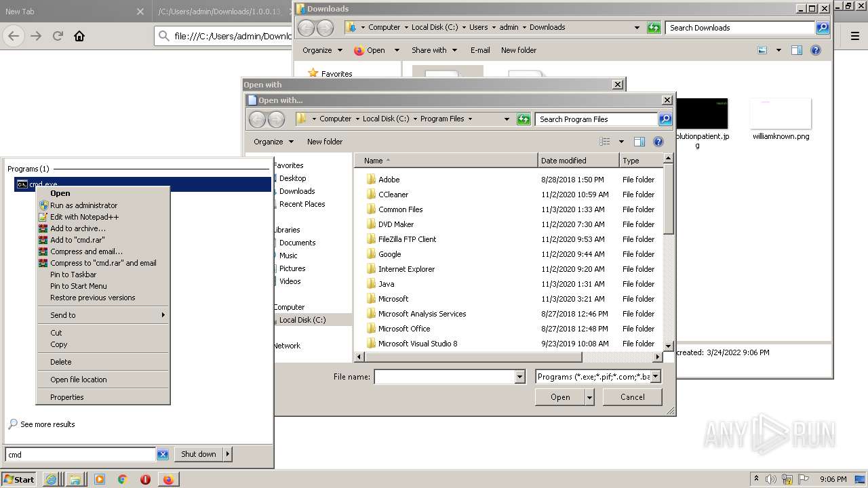The image size is (868, 488).
Task: Open Organize menu in Open with dialog
Action: tap(274, 142)
